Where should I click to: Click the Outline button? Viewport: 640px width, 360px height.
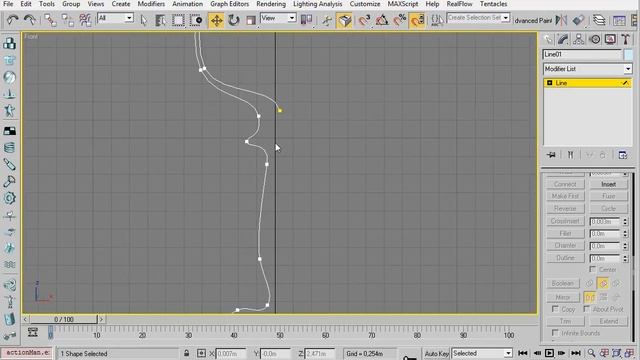[565, 258]
